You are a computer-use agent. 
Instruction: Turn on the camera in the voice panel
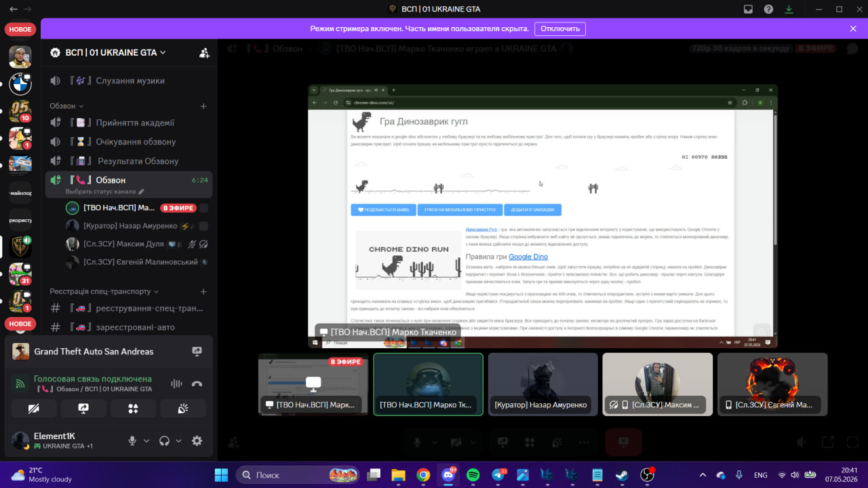point(34,408)
